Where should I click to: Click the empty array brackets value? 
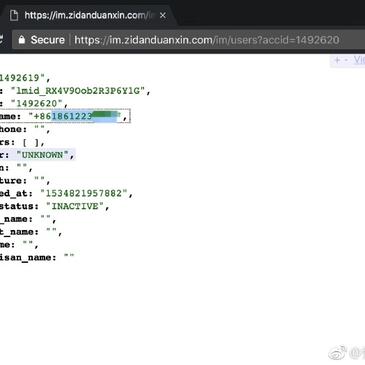pyautogui.click(x=30, y=142)
